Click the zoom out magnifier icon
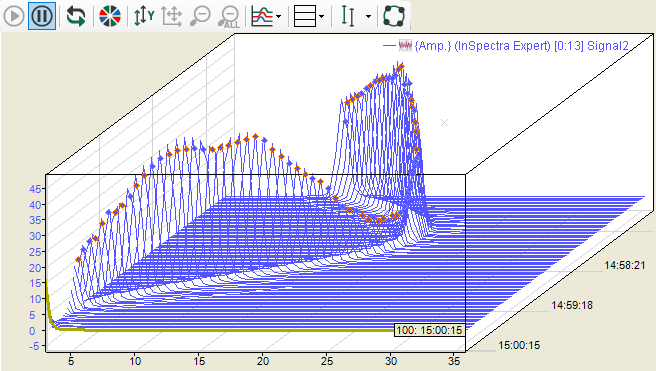This screenshot has height=371, width=656. pyautogui.click(x=200, y=16)
